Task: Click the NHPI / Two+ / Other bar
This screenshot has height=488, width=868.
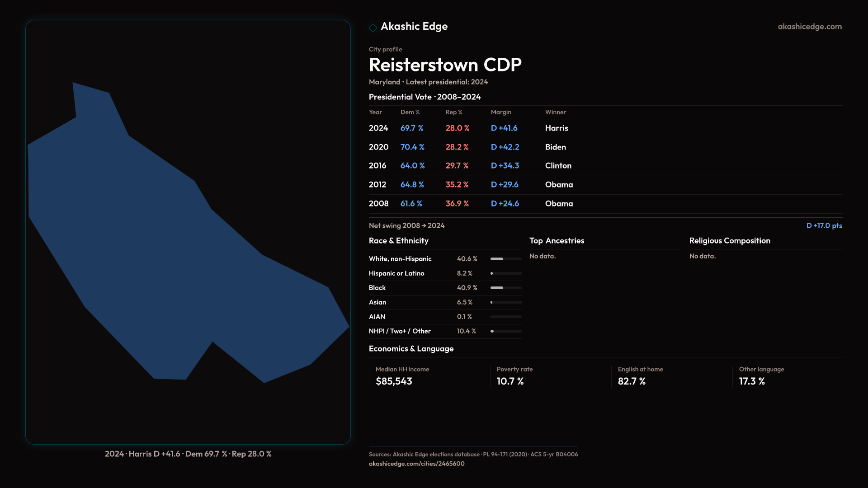Action: point(506,331)
